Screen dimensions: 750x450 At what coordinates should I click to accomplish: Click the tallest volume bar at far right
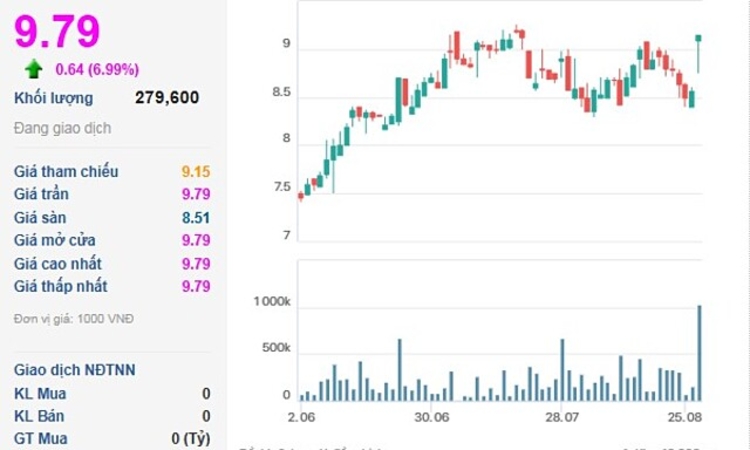click(x=699, y=352)
